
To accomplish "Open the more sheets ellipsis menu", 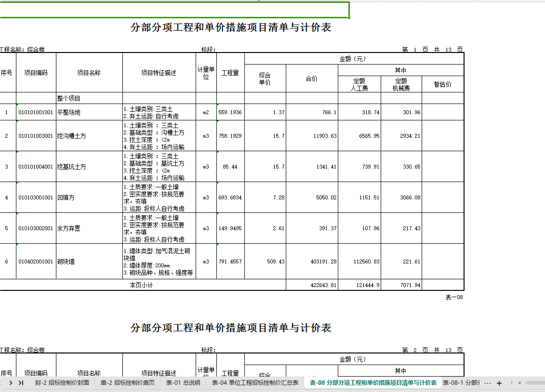I will tap(488, 383).
